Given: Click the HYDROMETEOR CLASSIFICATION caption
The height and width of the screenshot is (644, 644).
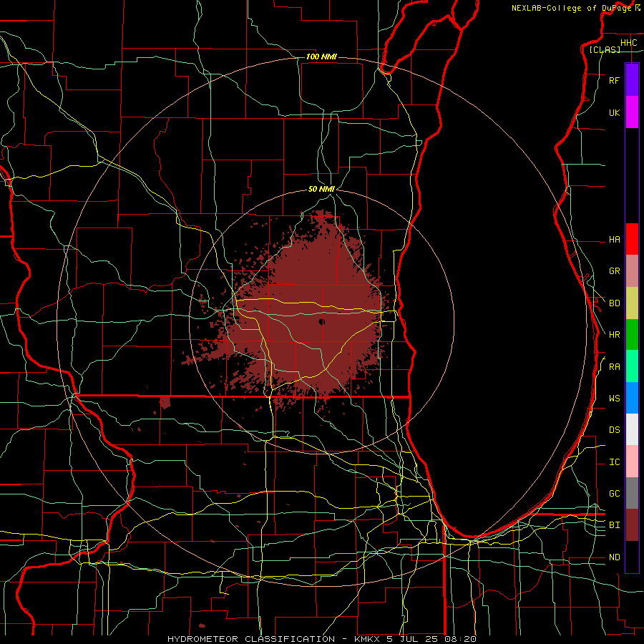Looking at the screenshot, I should pos(251,639).
